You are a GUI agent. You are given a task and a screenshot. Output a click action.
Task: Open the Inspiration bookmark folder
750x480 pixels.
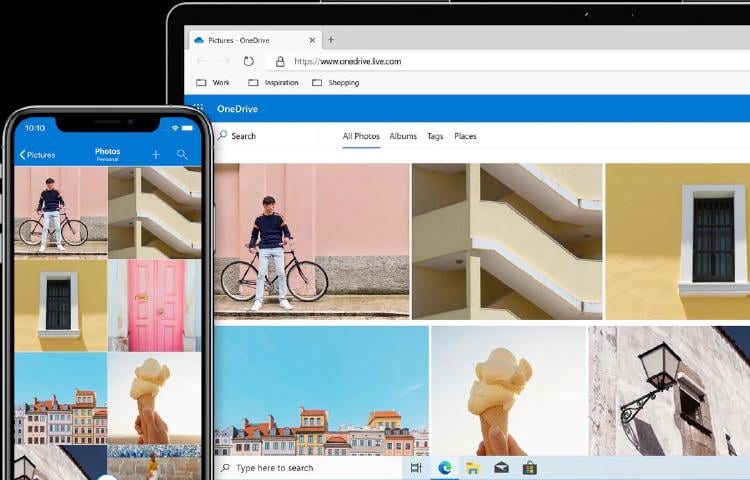click(274, 83)
